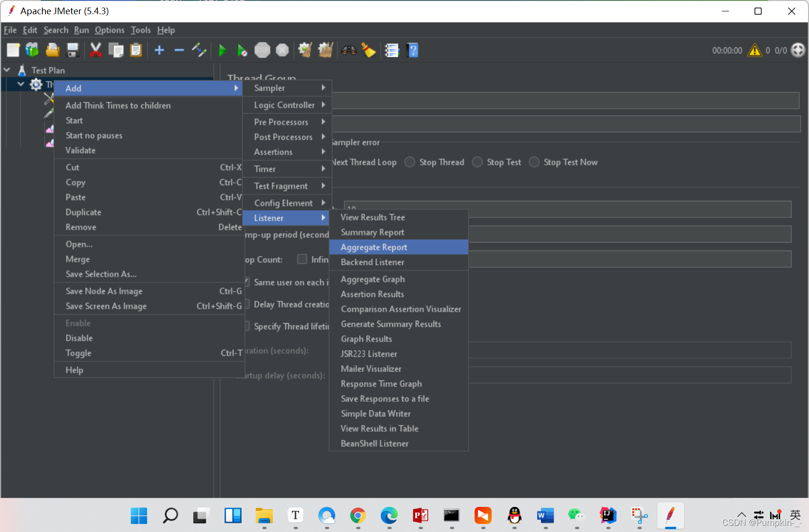Click Validate in context menu
This screenshot has width=809, height=532.
click(x=149, y=150)
